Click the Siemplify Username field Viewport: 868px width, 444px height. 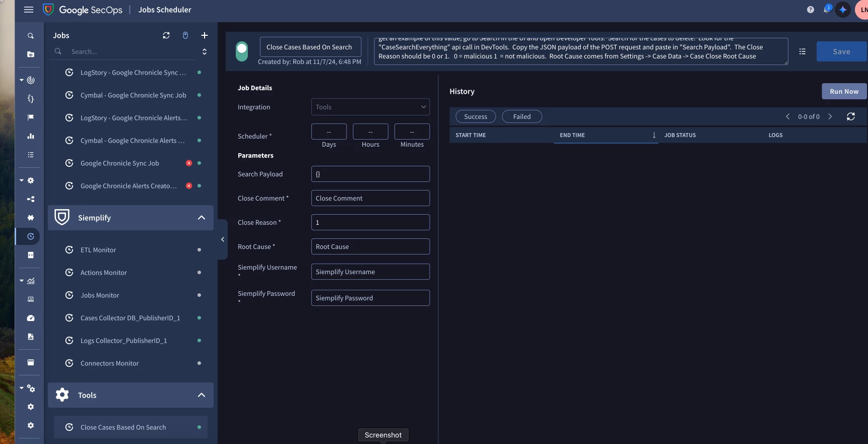(x=370, y=272)
